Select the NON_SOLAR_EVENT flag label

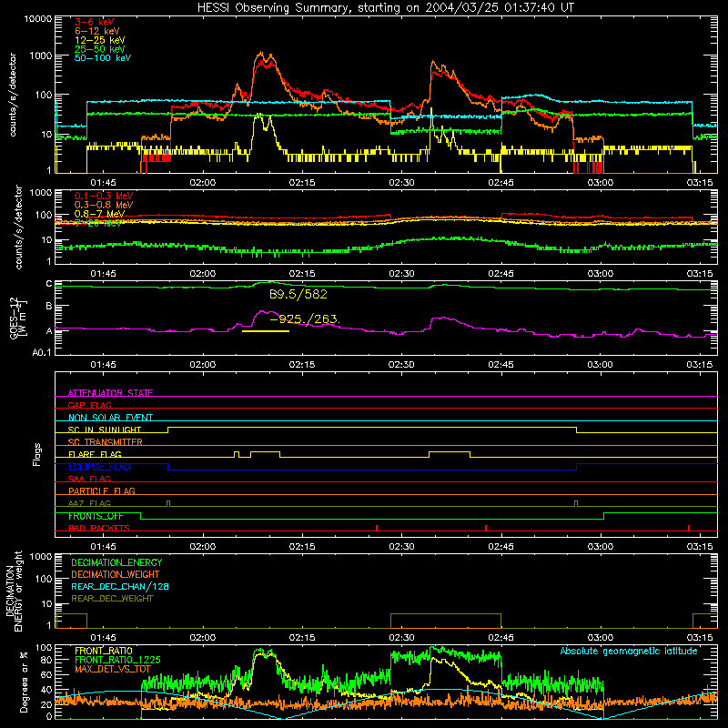110,418
